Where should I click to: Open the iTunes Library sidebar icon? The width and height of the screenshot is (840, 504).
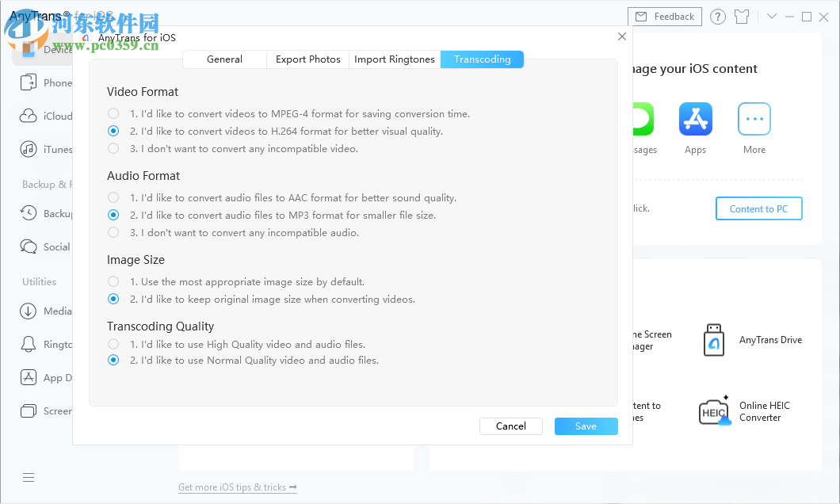(29, 149)
